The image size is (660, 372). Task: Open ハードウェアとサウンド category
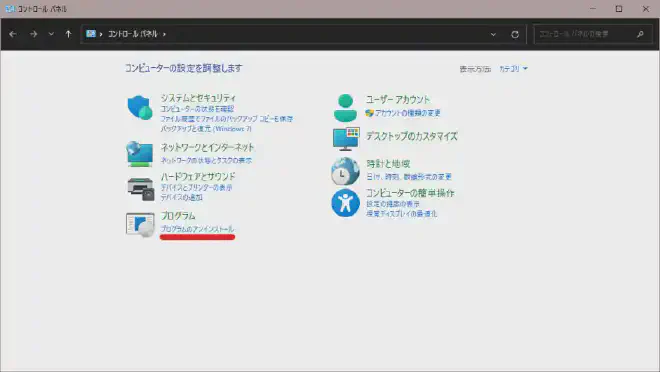[198, 176]
